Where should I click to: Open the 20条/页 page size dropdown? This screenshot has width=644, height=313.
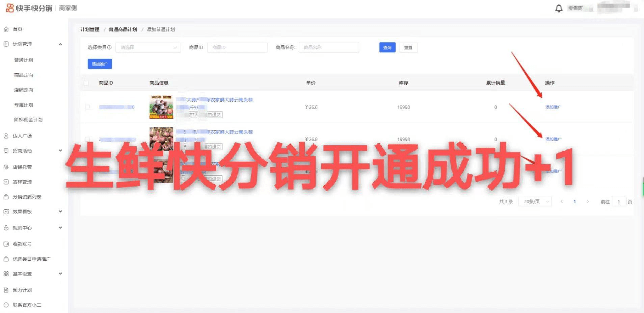(535, 201)
